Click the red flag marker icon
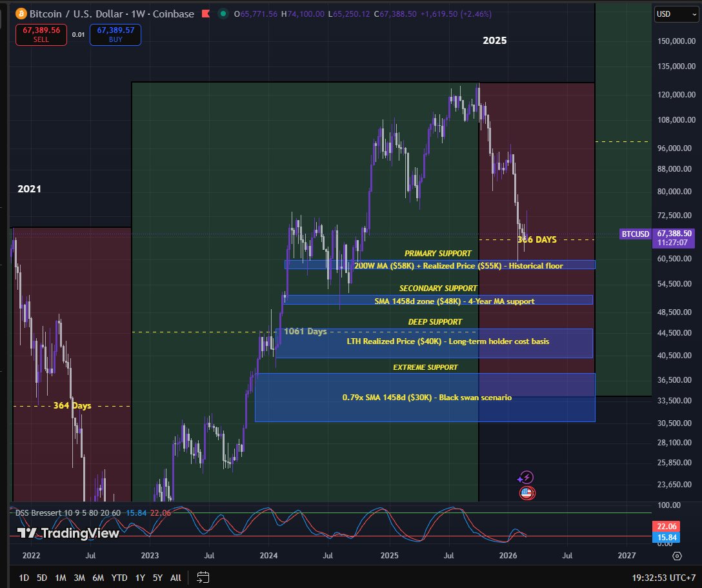 point(206,14)
